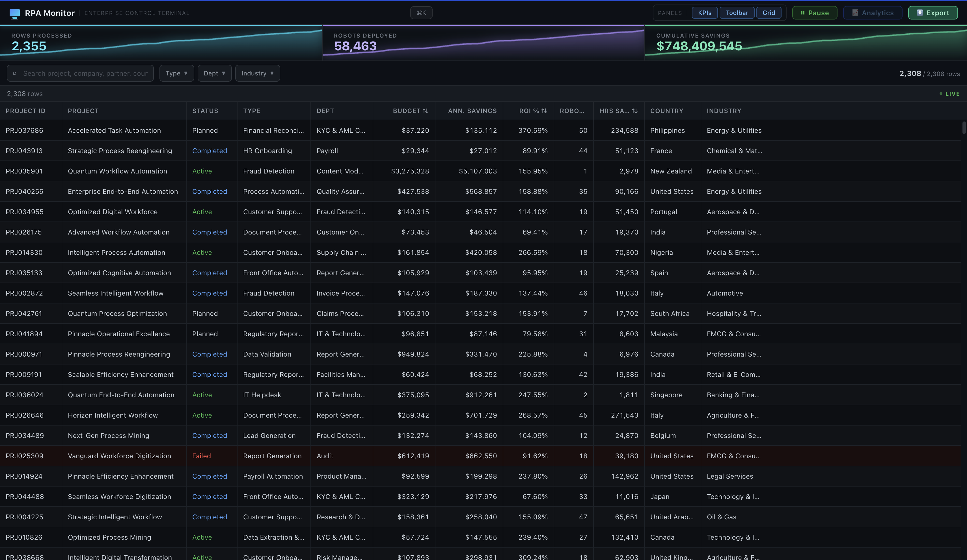Export the project data
The height and width of the screenshot is (560, 967).
pos(933,13)
